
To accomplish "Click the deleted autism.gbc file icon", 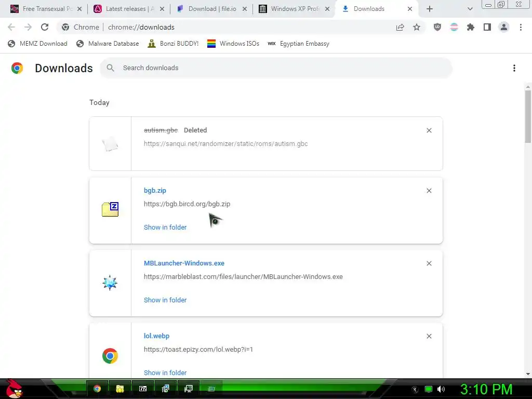I will coord(110,144).
